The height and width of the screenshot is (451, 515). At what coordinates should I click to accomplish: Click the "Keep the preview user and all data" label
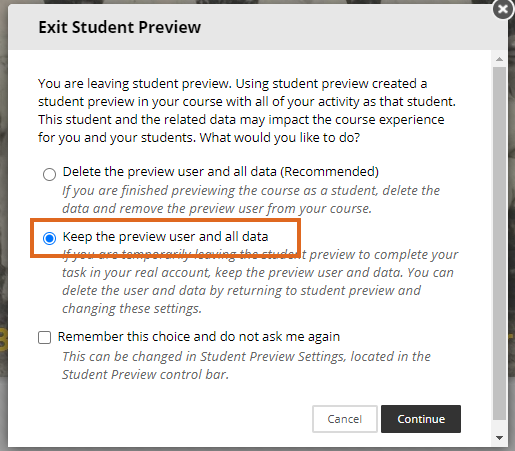tap(165, 237)
